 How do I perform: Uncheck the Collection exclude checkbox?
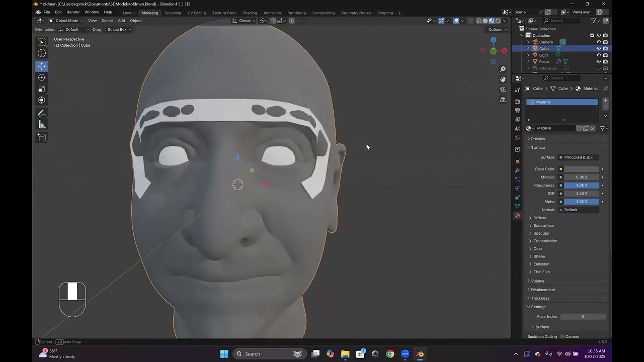592,35
